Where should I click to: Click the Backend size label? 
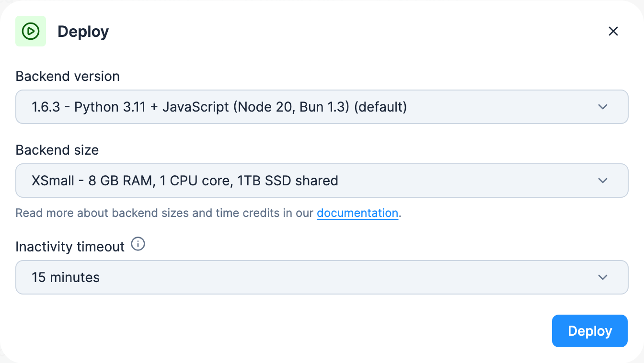57,150
